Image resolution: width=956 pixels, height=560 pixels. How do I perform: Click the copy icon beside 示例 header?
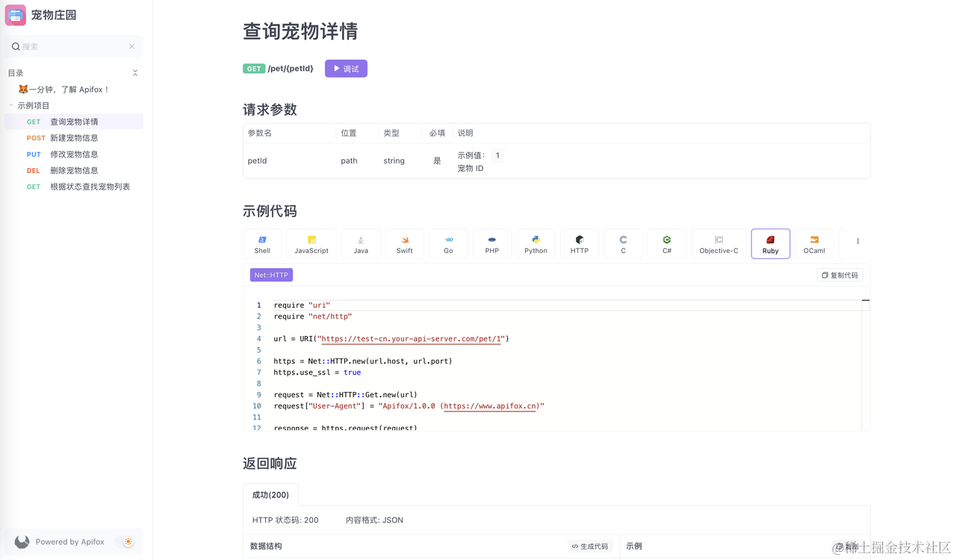tap(839, 547)
